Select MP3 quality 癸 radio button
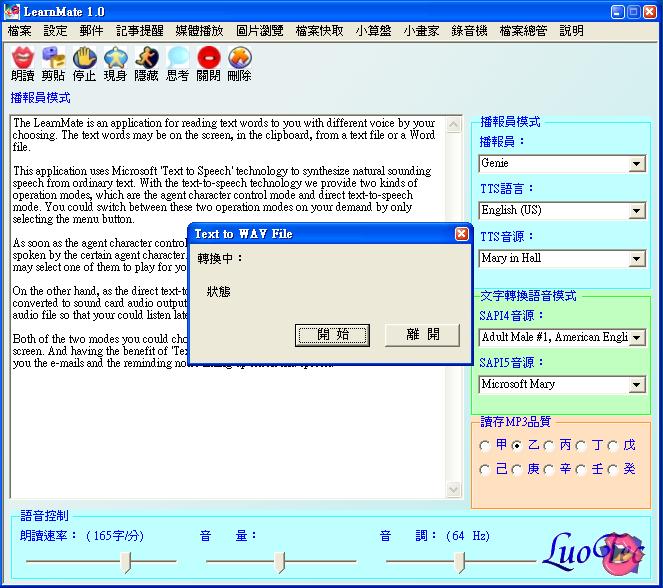Viewport: 663px width, 588px height. point(613,470)
